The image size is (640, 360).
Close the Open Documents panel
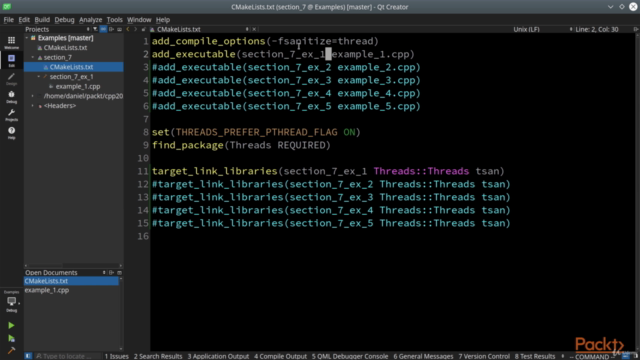[x=119, y=273]
